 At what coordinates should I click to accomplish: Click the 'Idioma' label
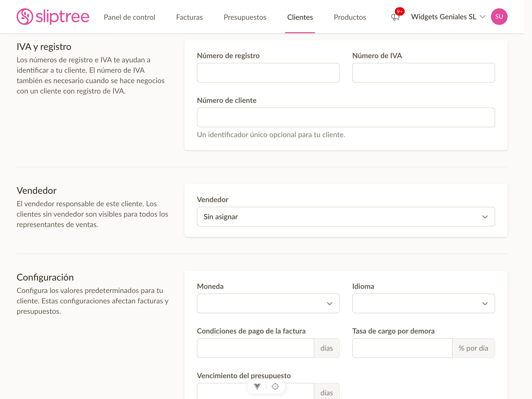pyautogui.click(x=363, y=286)
